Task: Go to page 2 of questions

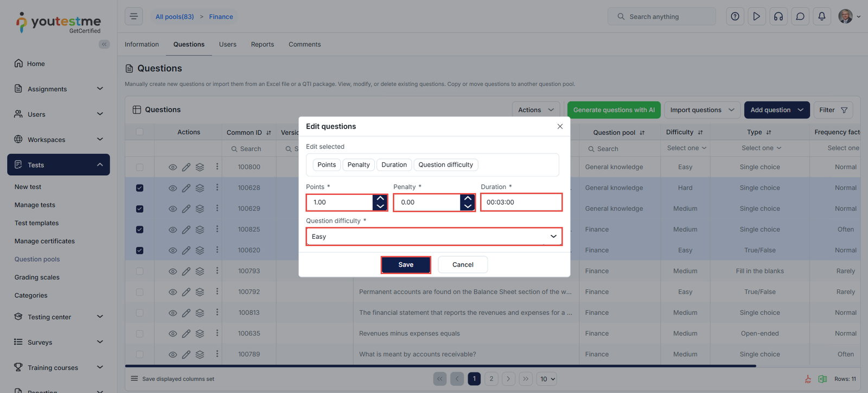Action: pos(492,379)
